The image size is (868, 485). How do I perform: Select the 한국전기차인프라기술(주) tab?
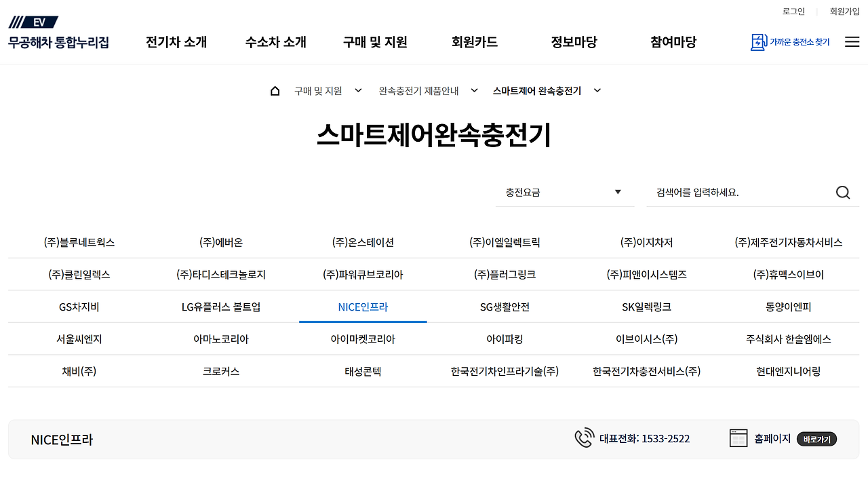click(x=505, y=371)
